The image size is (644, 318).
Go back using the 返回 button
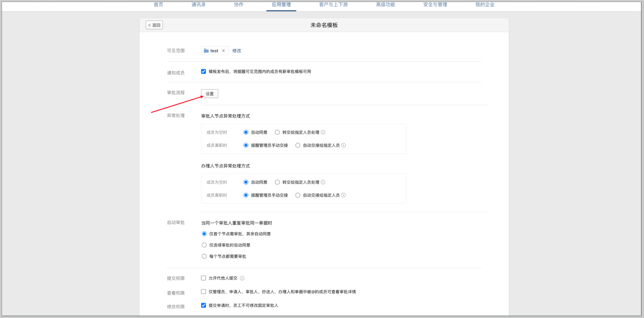(154, 25)
